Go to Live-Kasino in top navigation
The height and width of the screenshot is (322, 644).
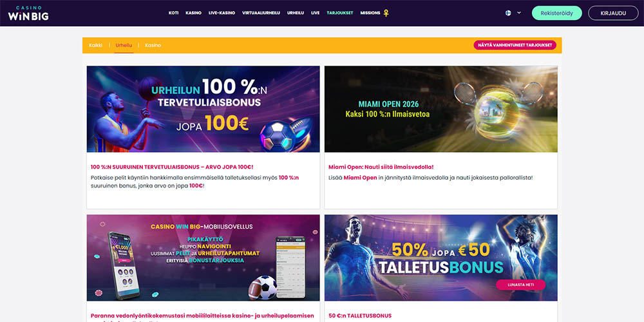click(x=222, y=13)
